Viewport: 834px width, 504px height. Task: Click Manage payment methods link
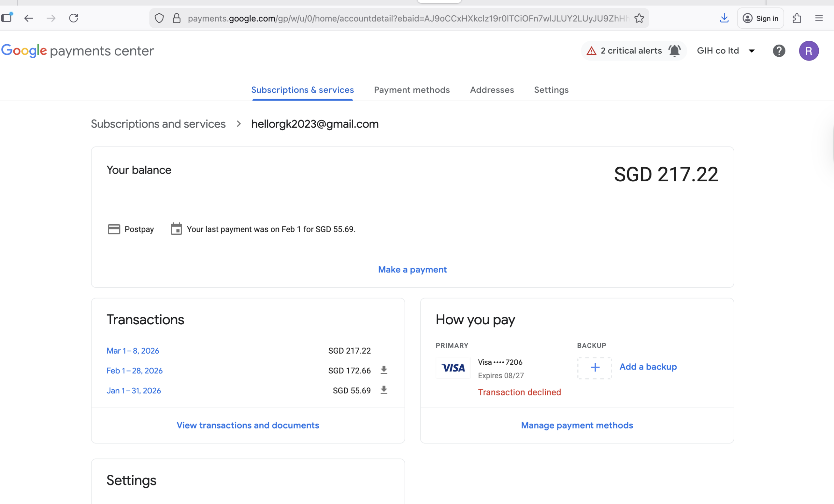pyautogui.click(x=576, y=425)
